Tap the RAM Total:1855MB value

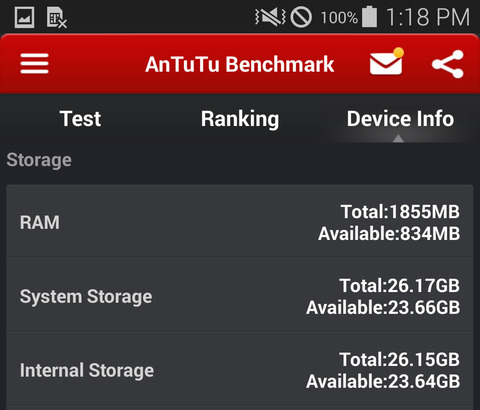point(400,212)
